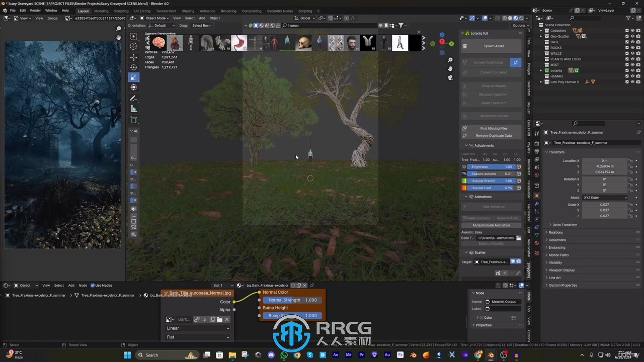Close the asset browser strip
This screenshot has width=644, height=362.
(x=419, y=32)
